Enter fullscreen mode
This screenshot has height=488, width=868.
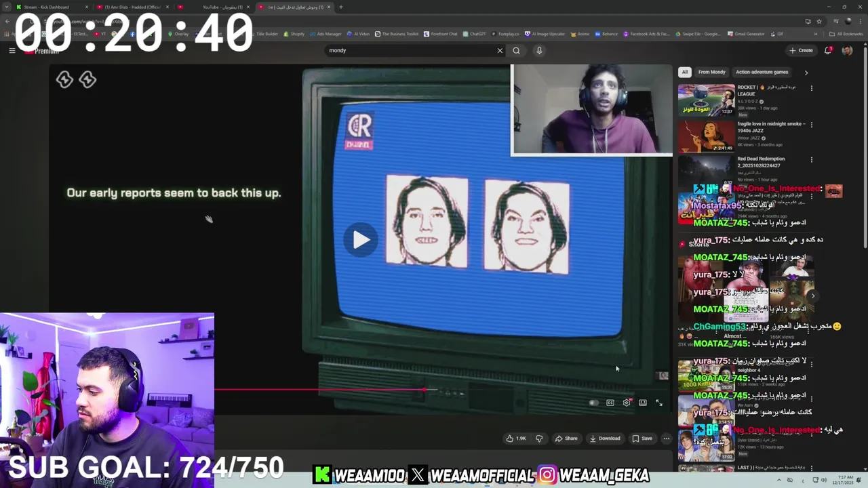(x=659, y=403)
